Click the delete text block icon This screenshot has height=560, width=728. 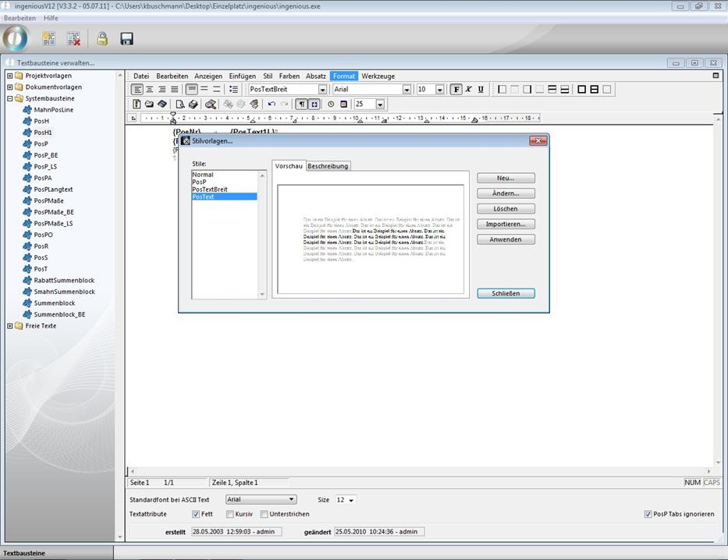pyautogui.click(x=73, y=39)
